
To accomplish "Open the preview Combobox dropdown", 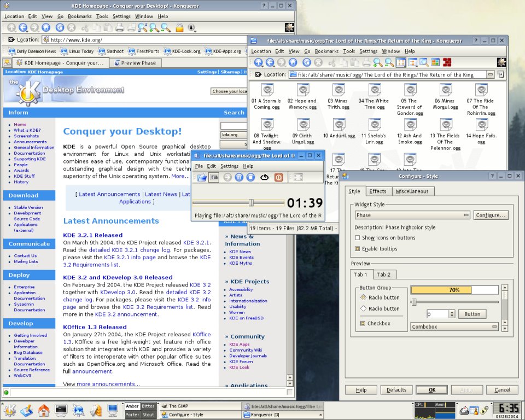I will 454,326.
